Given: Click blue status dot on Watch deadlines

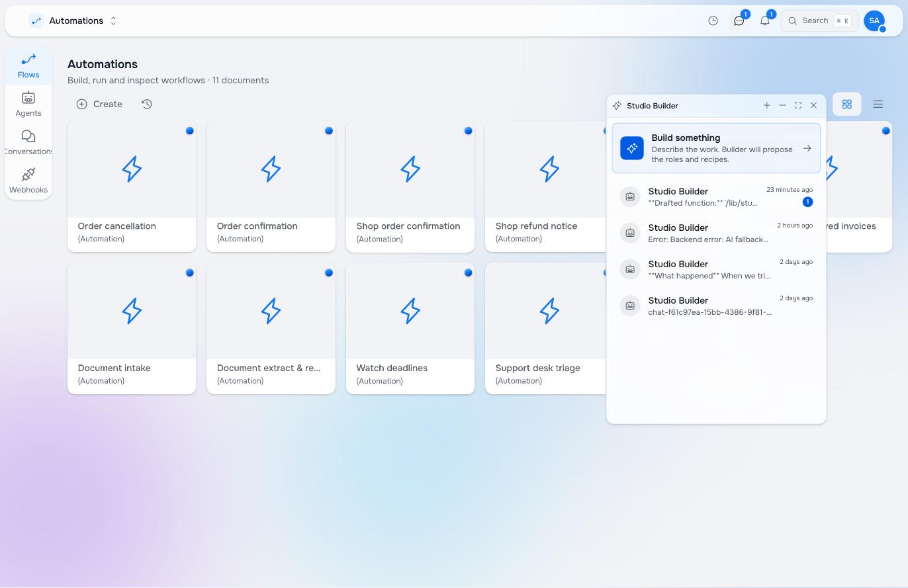Looking at the screenshot, I should [x=468, y=273].
